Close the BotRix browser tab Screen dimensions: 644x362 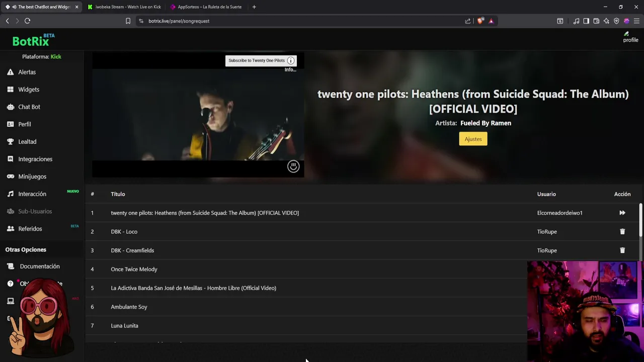coord(76,7)
